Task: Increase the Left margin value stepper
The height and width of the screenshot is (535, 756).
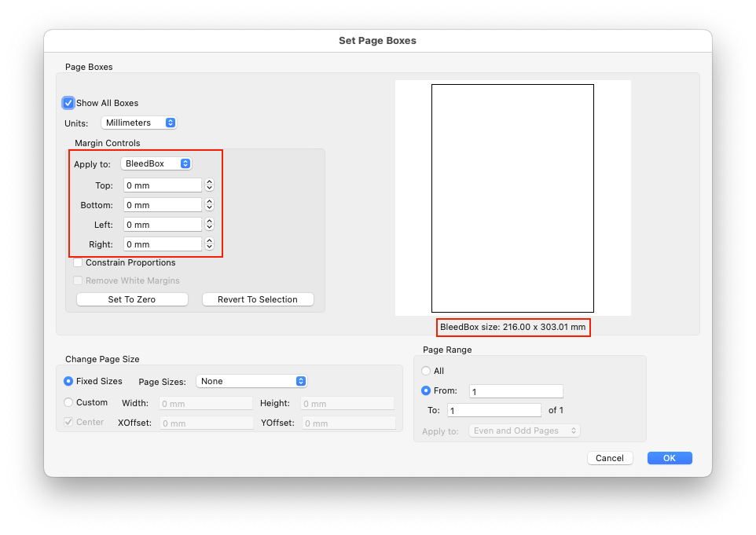Action: click(x=208, y=221)
